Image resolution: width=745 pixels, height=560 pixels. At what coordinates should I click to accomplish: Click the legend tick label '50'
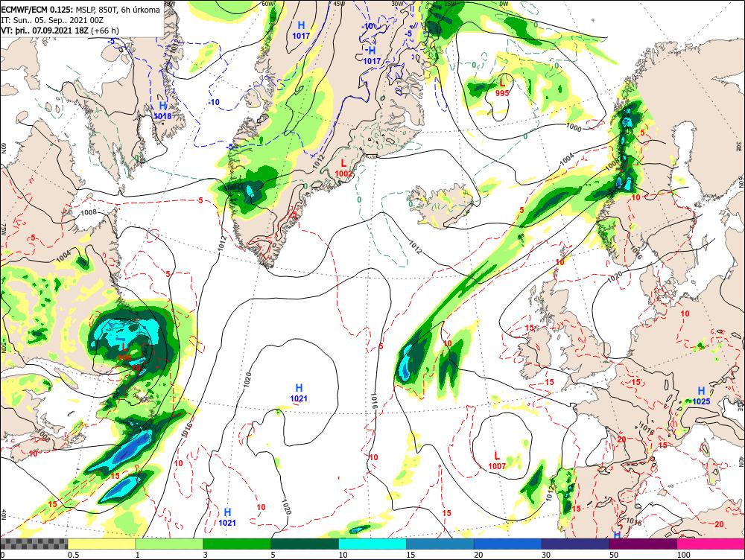(614, 555)
